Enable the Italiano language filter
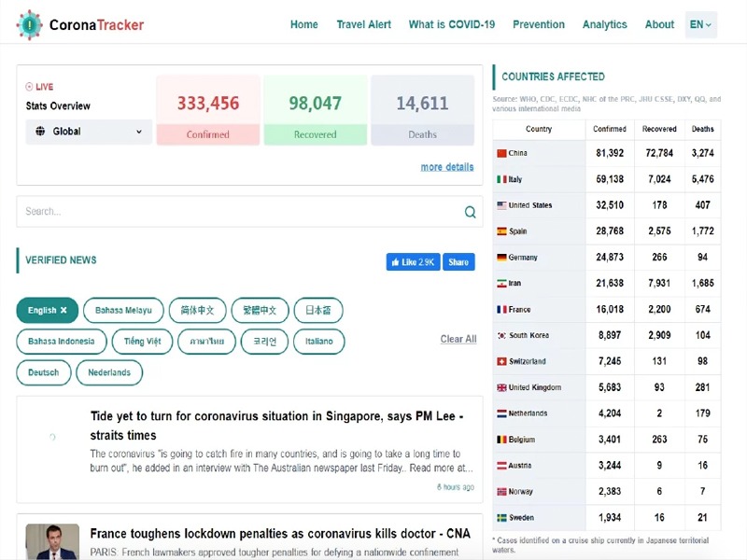The height and width of the screenshot is (560, 747). [x=318, y=342]
